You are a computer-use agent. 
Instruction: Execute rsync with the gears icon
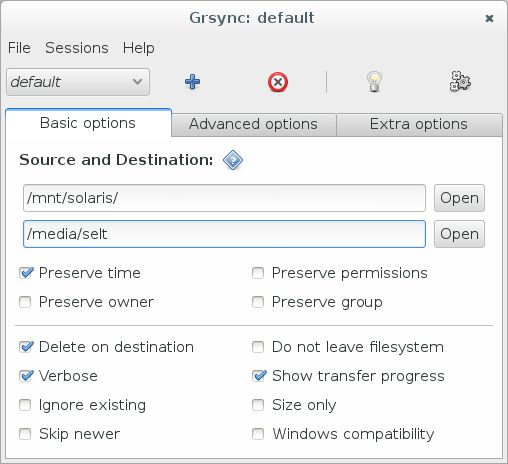point(460,81)
